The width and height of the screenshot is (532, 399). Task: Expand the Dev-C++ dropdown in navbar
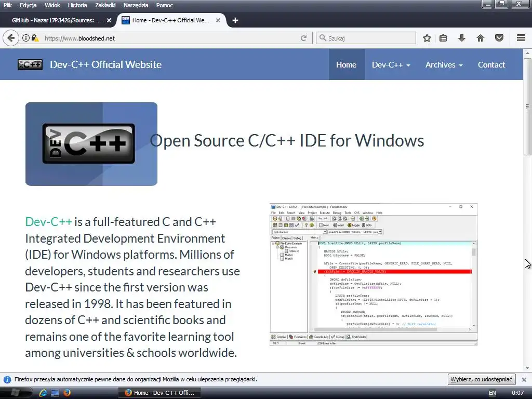click(x=391, y=64)
